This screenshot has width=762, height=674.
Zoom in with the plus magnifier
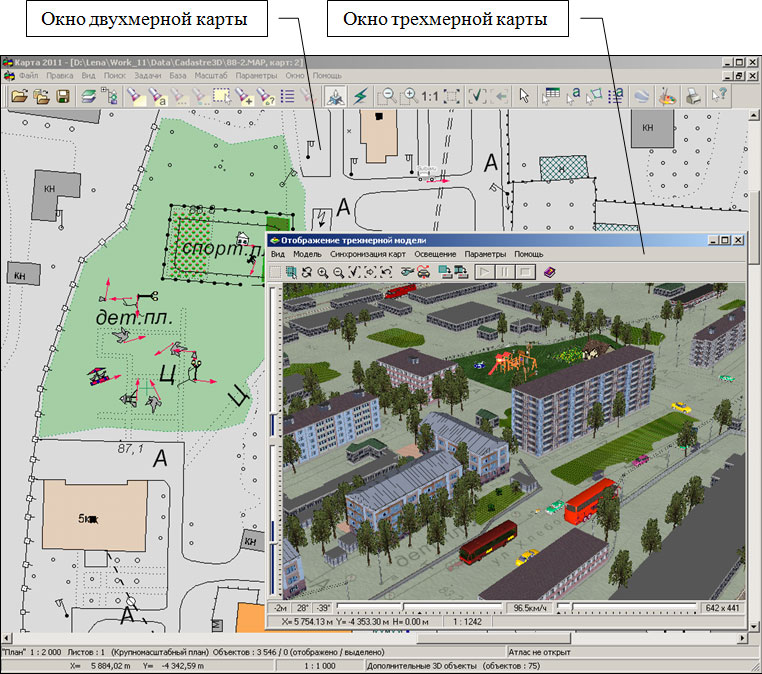tap(409, 96)
